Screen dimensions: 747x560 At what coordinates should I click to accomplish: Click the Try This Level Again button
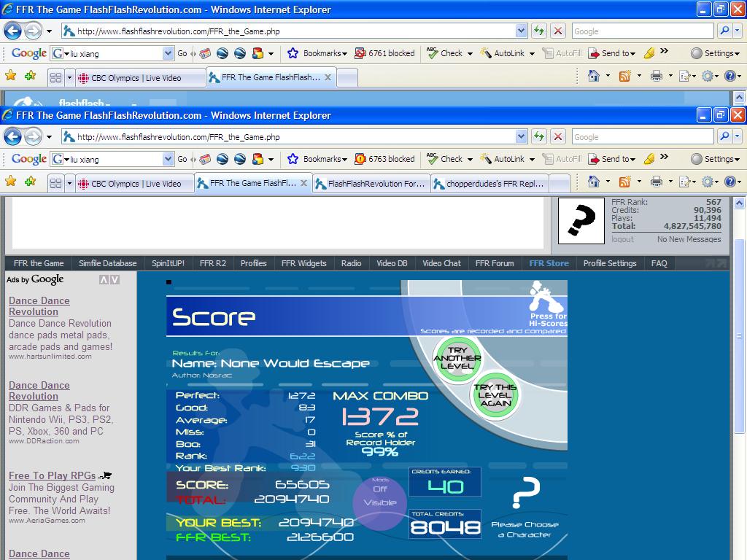[495, 395]
